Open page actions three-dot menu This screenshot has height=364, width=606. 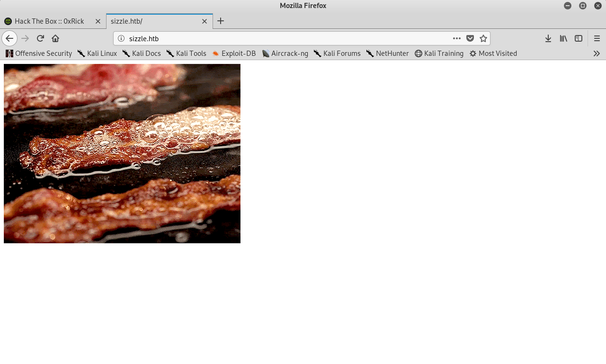456,38
